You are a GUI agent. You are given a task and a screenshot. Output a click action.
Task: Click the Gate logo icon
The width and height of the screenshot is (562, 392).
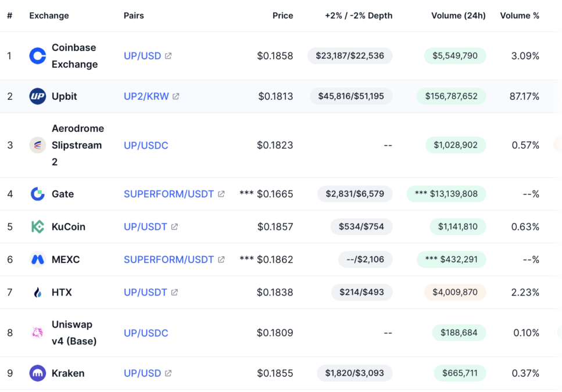coord(38,193)
